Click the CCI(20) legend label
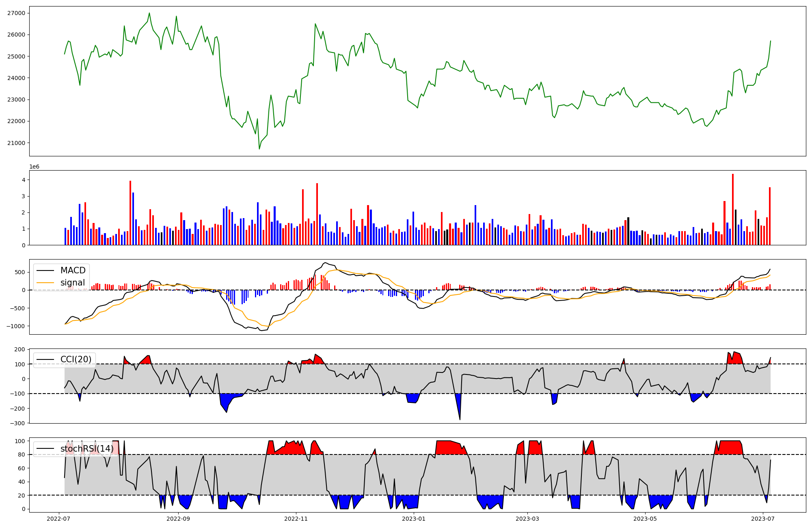This screenshot has height=528, width=812. [x=76, y=359]
